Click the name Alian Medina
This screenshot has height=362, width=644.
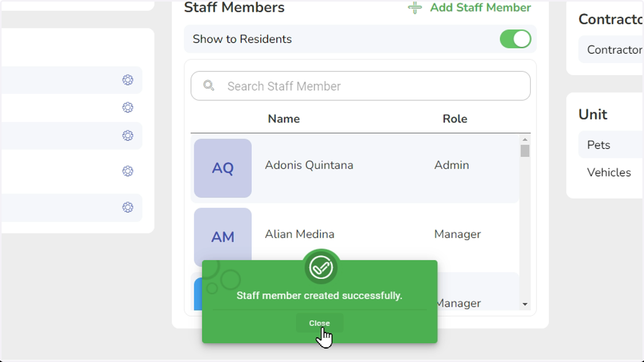click(x=299, y=234)
